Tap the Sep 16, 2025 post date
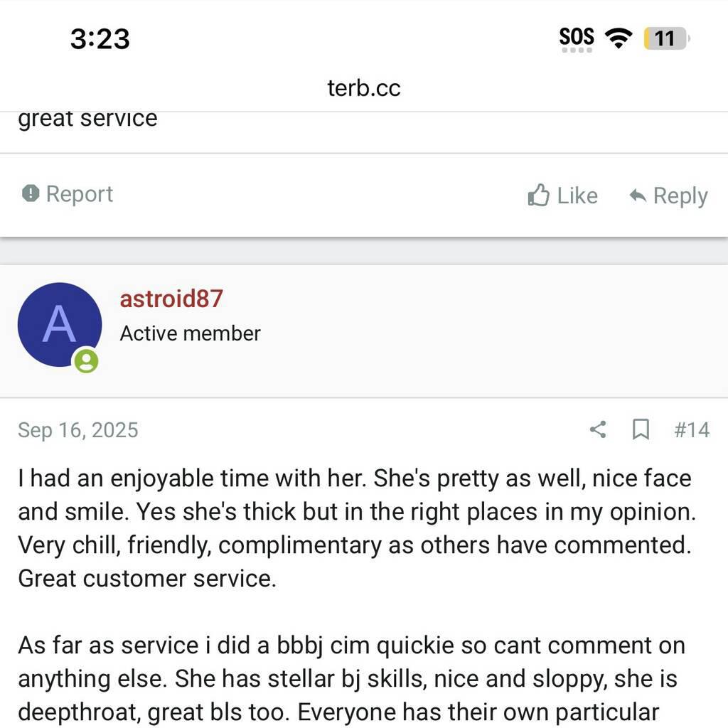The image size is (728, 728). click(78, 430)
